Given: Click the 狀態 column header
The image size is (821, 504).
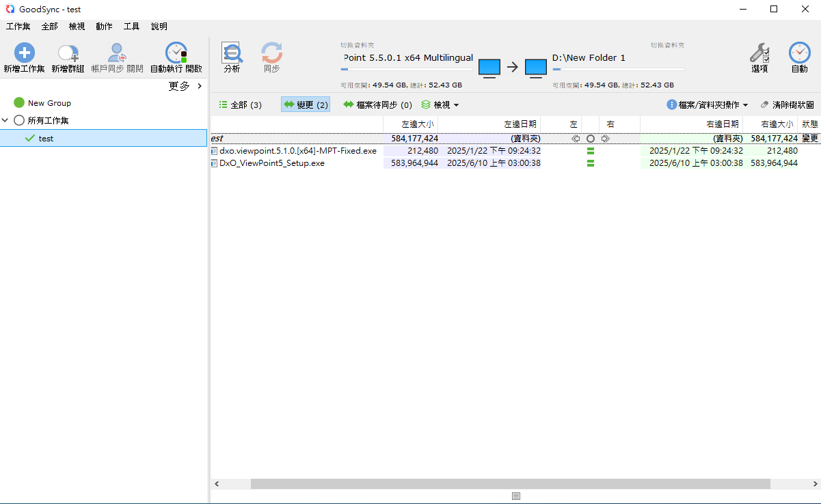Looking at the screenshot, I should (x=809, y=124).
